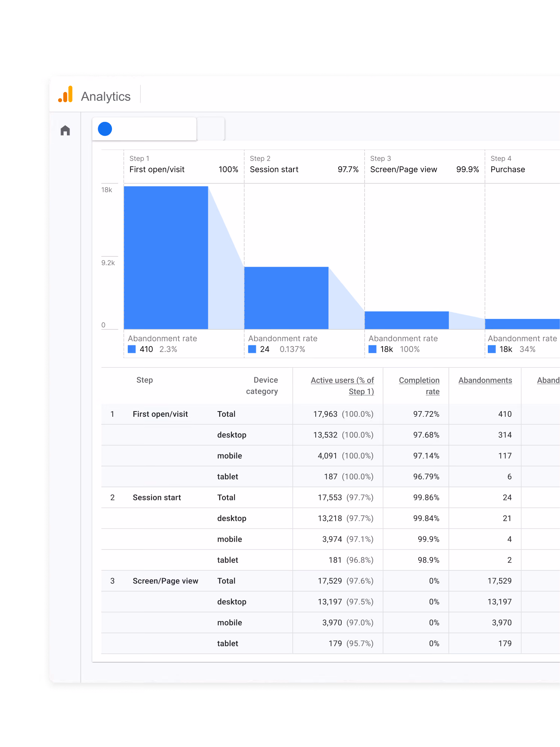The height and width of the screenshot is (747, 560).
Task: Click the 9.2k y-axis label
Action: coord(108,263)
